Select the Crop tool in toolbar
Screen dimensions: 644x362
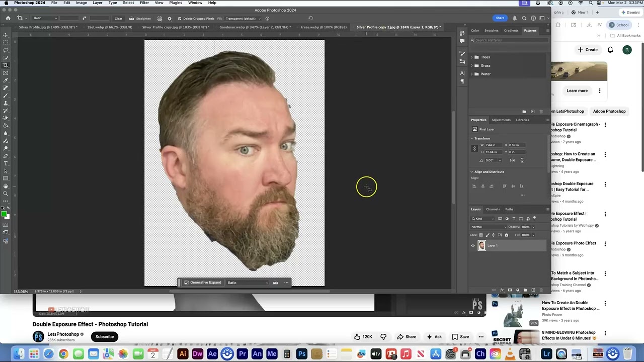tap(6, 65)
